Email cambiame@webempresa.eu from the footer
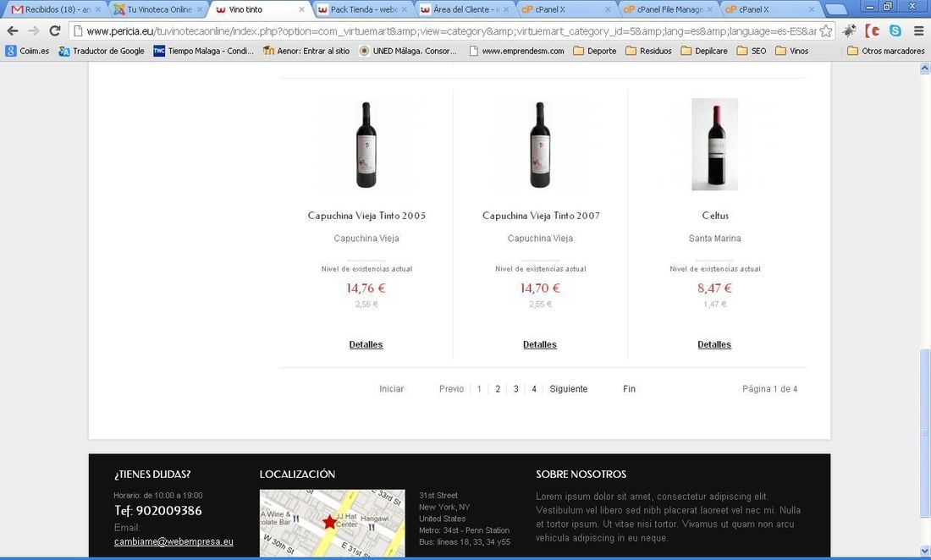Screen dimensions: 931x560 (x=174, y=541)
